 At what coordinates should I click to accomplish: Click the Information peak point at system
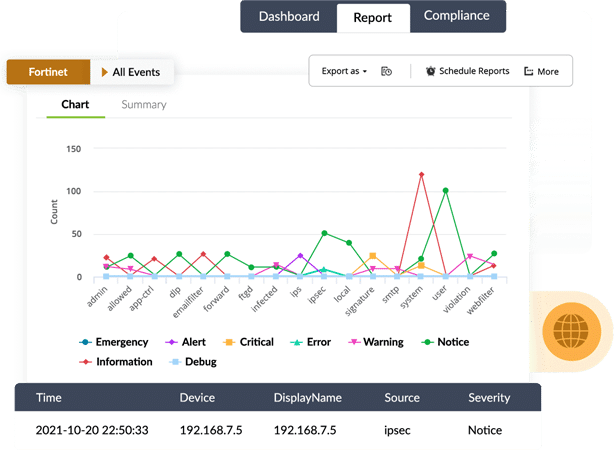click(x=421, y=175)
